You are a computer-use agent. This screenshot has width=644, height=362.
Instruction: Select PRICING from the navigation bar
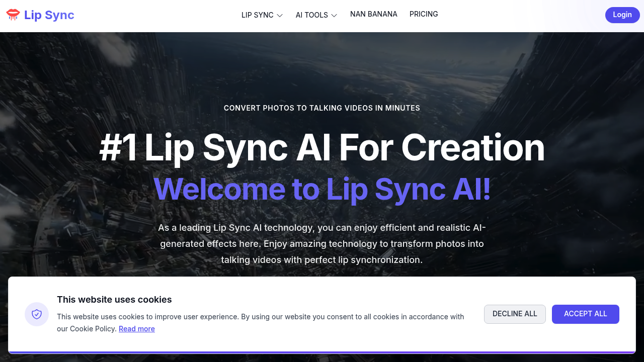tap(424, 14)
